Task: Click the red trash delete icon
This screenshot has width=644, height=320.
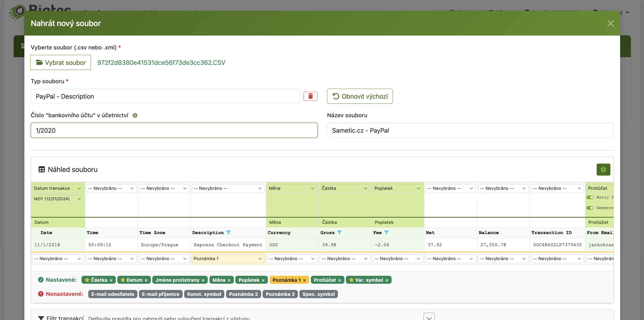Action: coord(310,96)
